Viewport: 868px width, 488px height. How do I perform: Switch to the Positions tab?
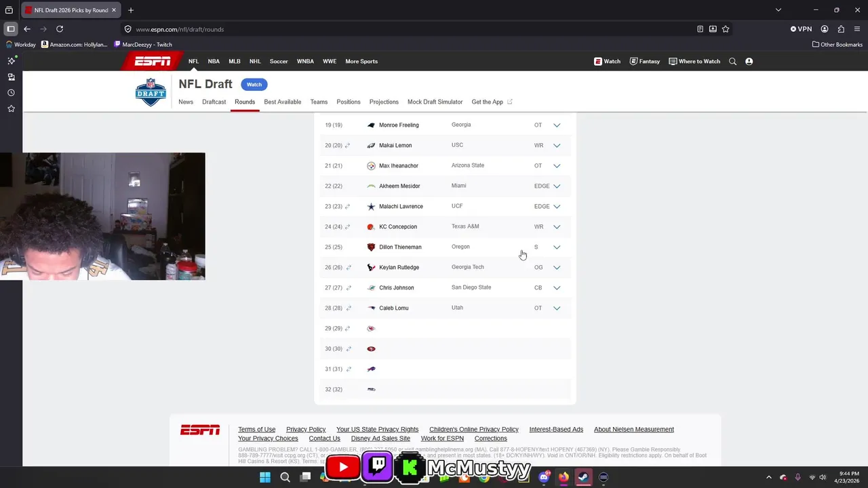pyautogui.click(x=349, y=102)
